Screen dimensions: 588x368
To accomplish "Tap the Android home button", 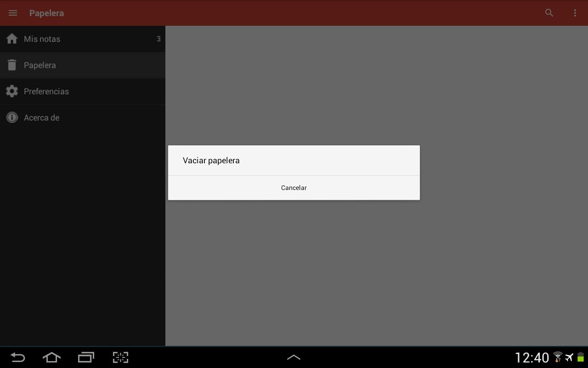I will [51, 357].
